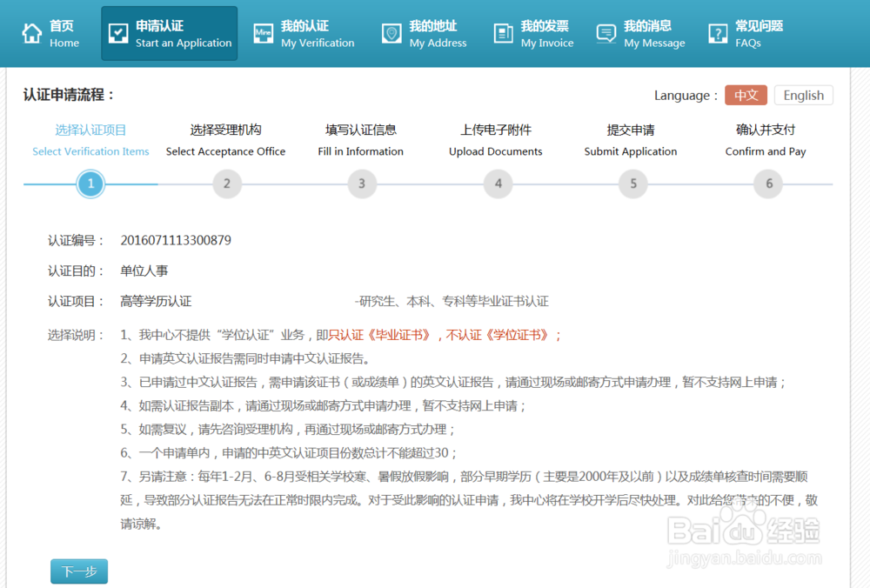Select the highlighted 选择认证项目 step label
The height and width of the screenshot is (588, 870).
pyautogui.click(x=90, y=129)
